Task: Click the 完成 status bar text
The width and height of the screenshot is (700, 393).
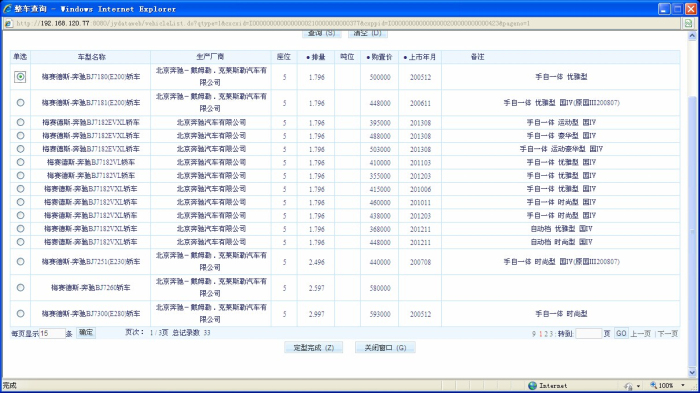Action: point(9,385)
